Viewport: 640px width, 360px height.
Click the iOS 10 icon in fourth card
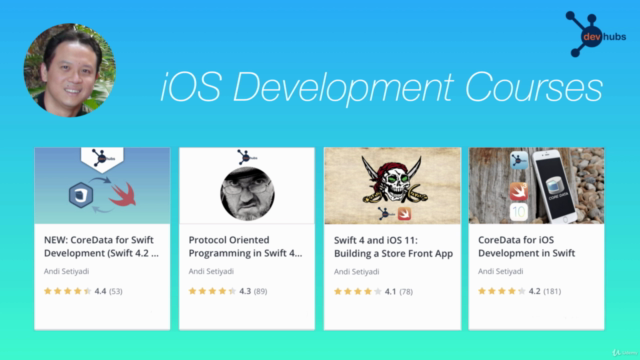[519, 213]
